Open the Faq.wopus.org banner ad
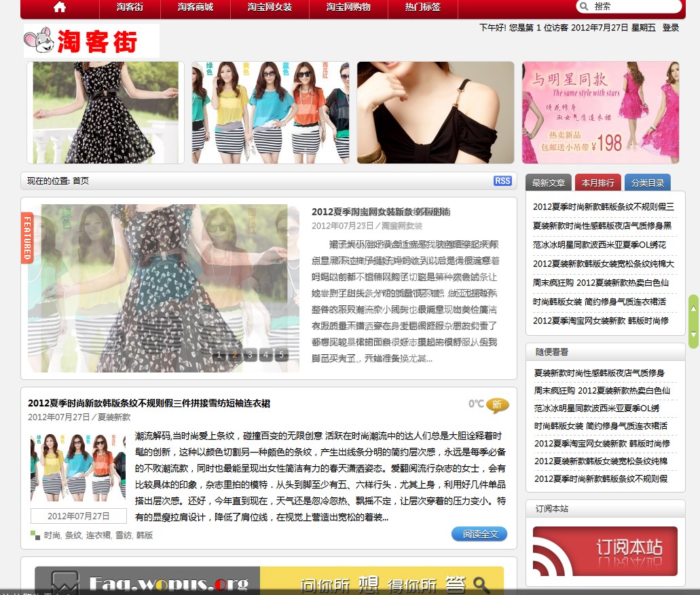The height and width of the screenshot is (595, 700). tap(269, 581)
